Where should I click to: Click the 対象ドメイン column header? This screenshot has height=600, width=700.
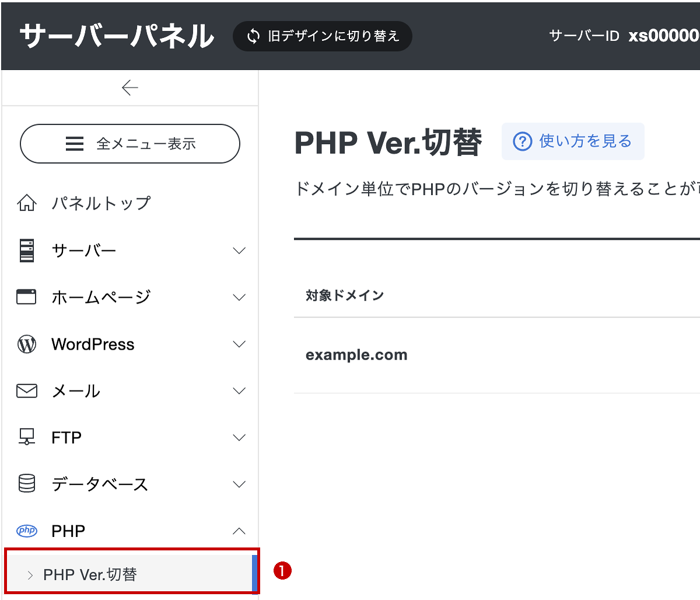pyautogui.click(x=345, y=295)
